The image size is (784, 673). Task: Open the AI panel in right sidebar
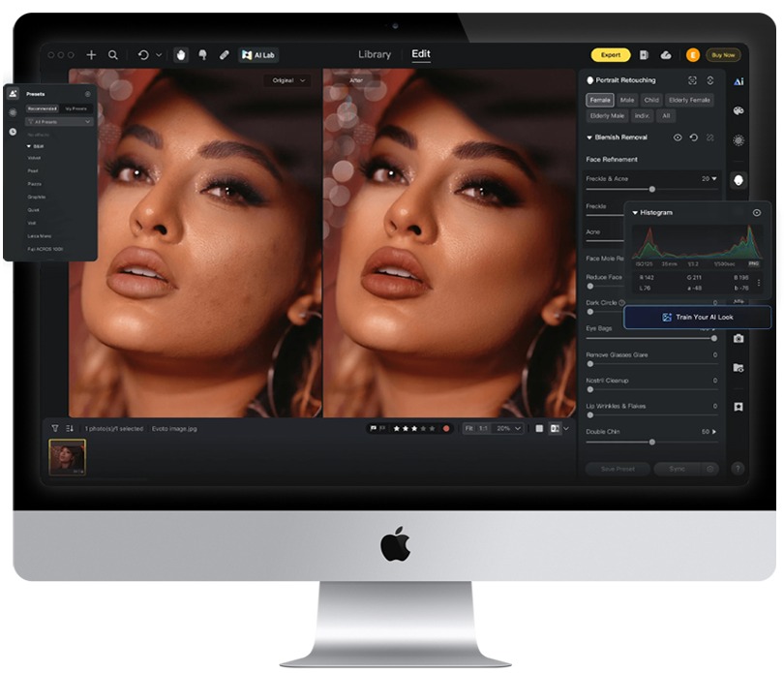(739, 81)
